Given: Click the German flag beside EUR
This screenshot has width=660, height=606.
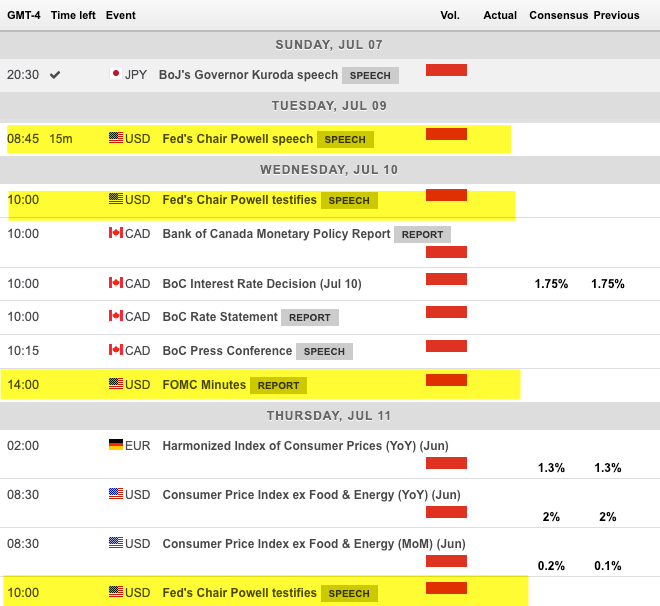Looking at the screenshot, I should tap(115, 445).
